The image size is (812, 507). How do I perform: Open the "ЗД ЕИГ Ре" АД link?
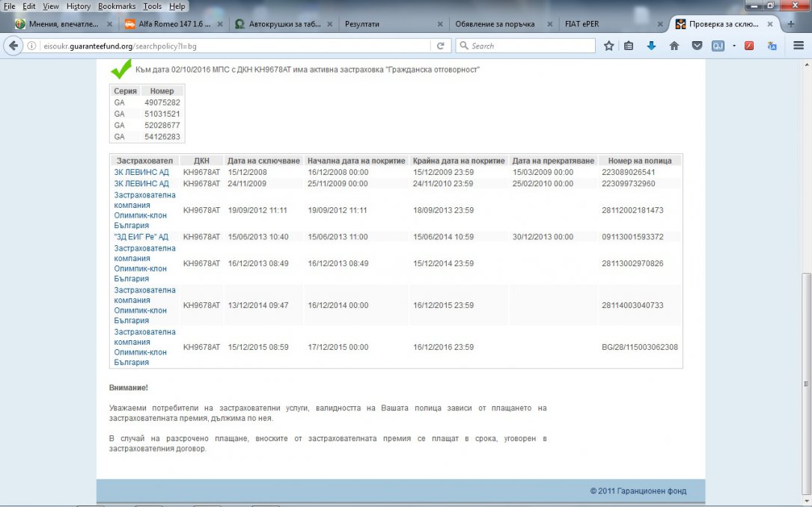point(141,237)
